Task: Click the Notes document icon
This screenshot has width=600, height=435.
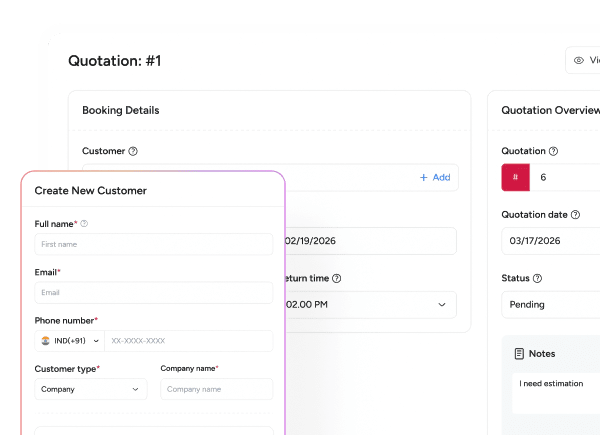Action: 519,354
